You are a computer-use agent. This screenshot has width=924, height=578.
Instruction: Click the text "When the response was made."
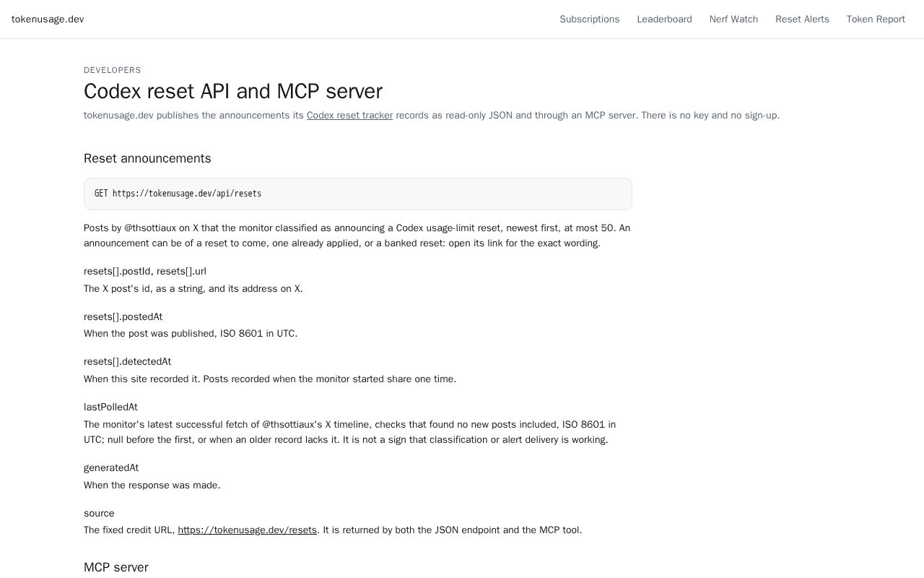[152, 486]
